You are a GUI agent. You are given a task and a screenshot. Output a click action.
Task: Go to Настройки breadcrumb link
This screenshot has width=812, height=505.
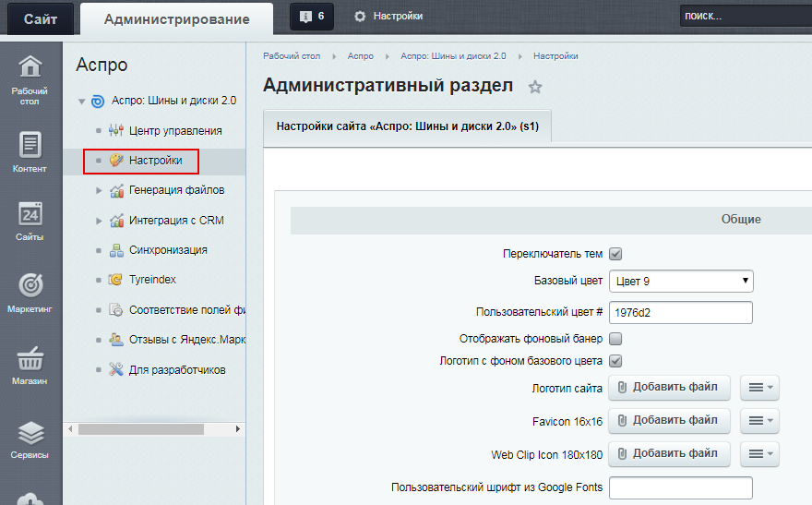pyautogui.click(x=555, y=56)
